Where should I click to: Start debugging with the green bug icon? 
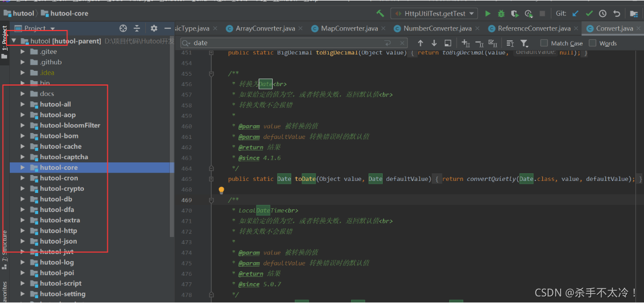(501, 14)
